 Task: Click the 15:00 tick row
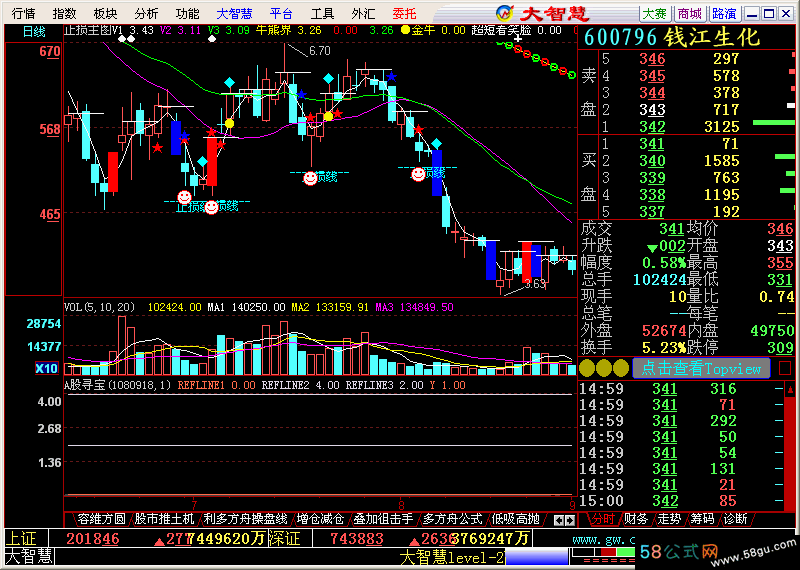(681, 501)
